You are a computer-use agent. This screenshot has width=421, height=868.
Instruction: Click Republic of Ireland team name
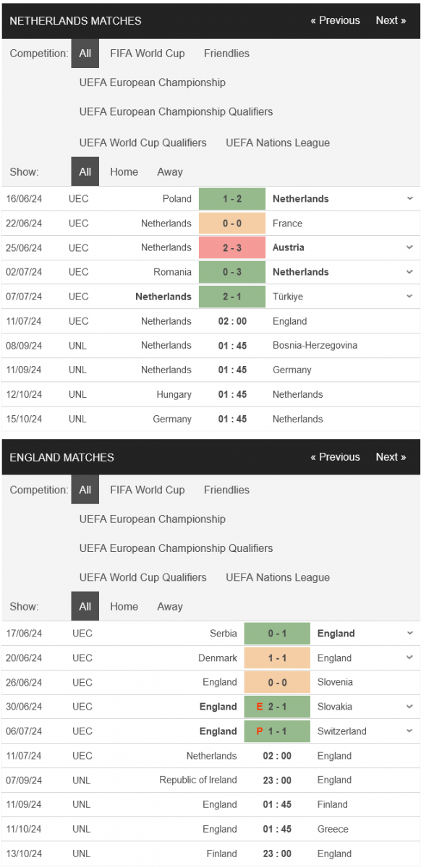tap(198, 780)
